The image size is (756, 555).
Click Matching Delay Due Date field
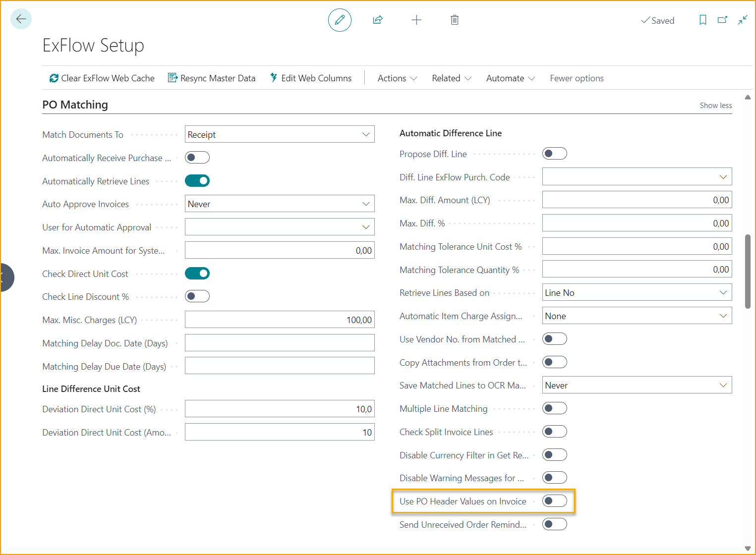point(280,366)
